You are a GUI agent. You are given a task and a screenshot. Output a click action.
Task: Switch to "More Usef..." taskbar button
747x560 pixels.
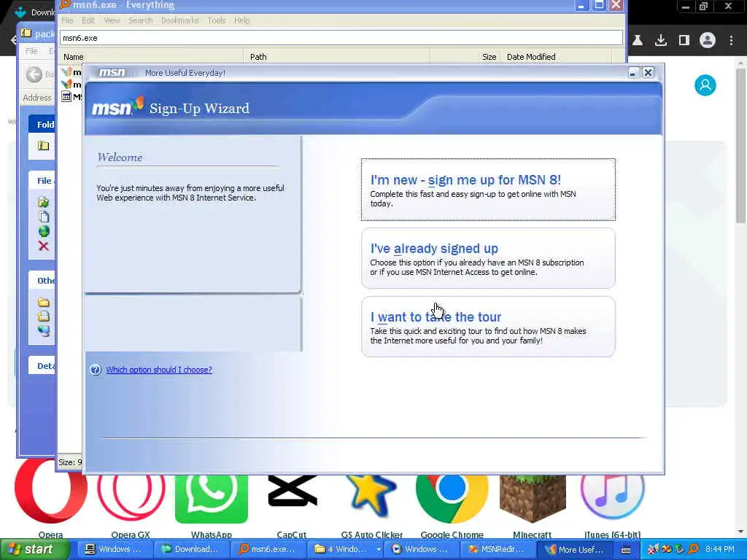(x=575, y=549)
